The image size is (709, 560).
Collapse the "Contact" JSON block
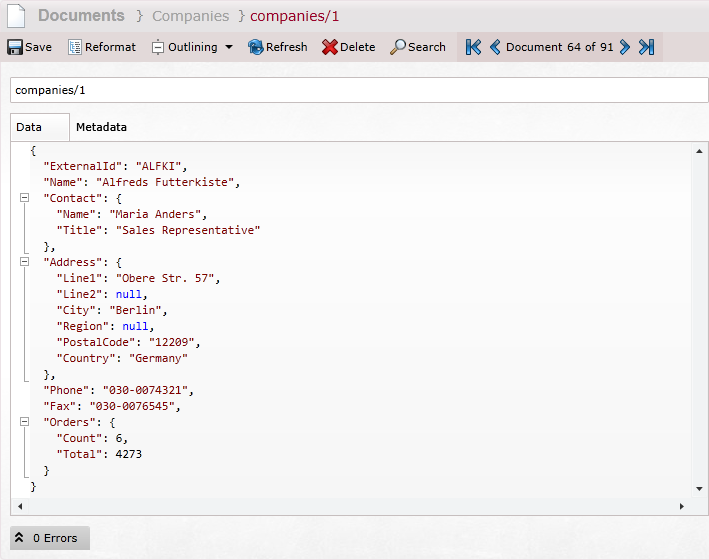(x=24, y=198)
